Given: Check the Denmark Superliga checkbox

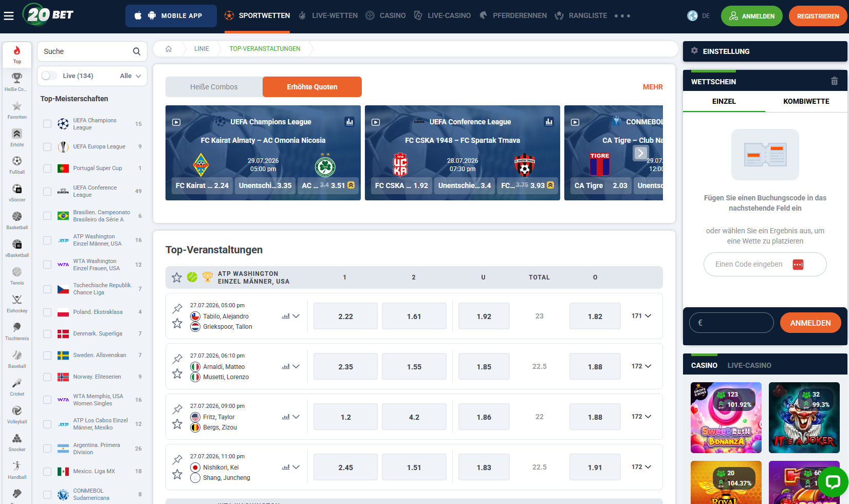Looking at the screenshot, I should point(47,334).
